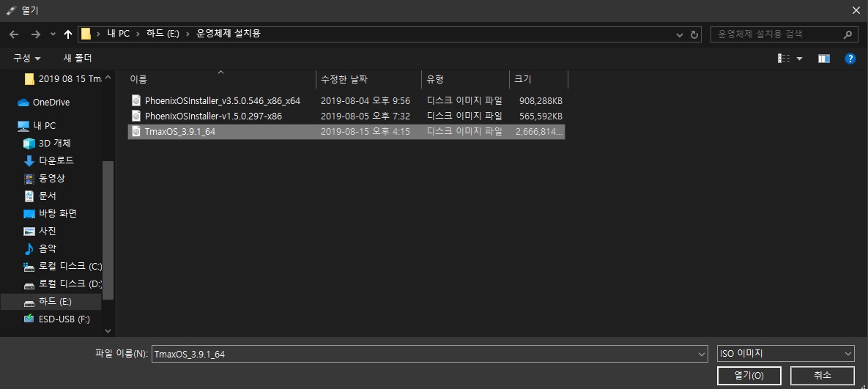Sort by '크기' column header
The width and height of the screenshot is (868, 389).
(x=539, y=80)
